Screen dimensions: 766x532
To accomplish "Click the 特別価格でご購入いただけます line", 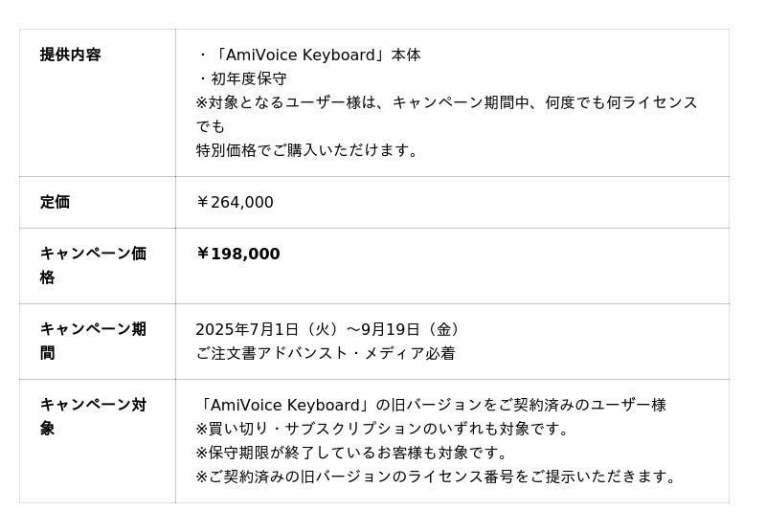I will (x=308, y=150).
